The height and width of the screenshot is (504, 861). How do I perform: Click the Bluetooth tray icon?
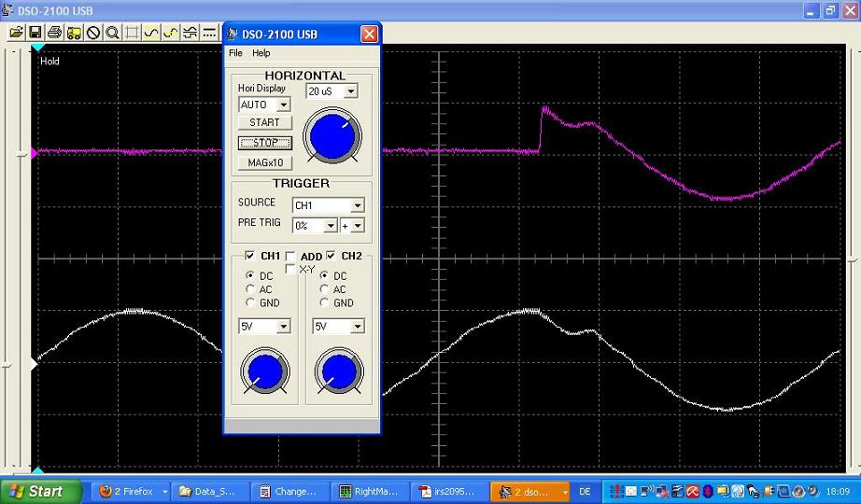pyautogui.click(x=709, y=491)
